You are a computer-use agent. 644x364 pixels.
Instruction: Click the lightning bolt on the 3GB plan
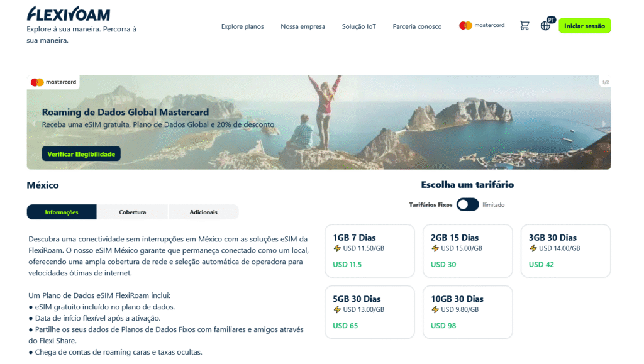click(x=533, y=248)
